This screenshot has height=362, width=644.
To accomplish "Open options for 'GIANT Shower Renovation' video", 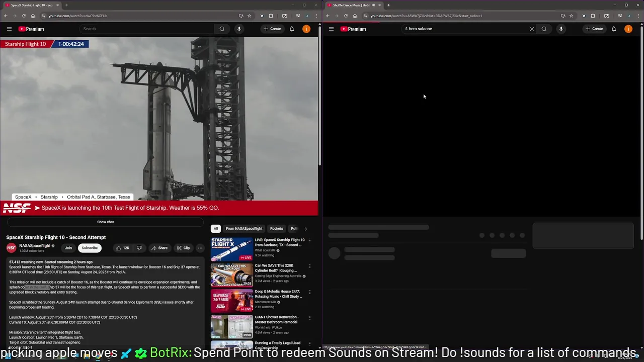I will tap(310, 318).
